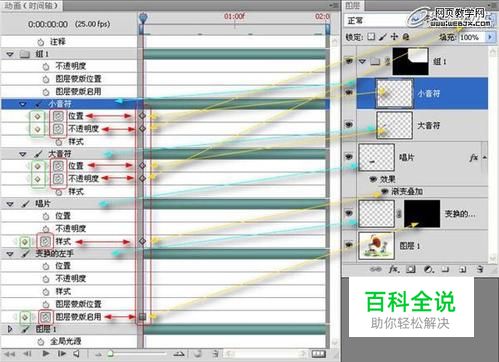Toggle 大音符 位置 stopwatch
Viewport: 499px width, 362px height.
pyautogui.click(x=58, y=166)
